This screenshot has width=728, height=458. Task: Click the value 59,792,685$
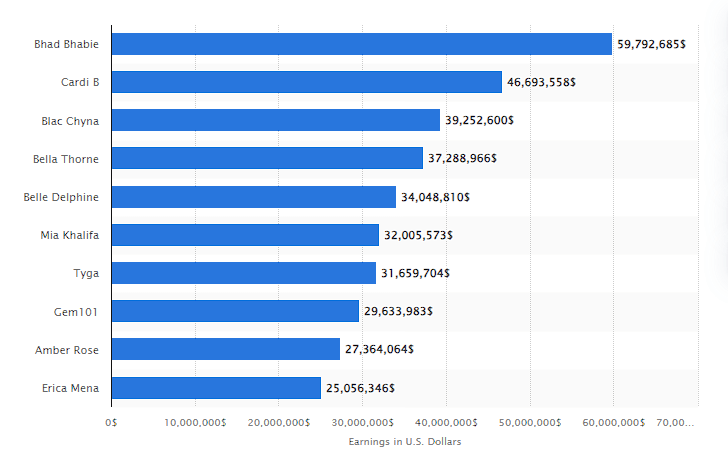[651, 45]
